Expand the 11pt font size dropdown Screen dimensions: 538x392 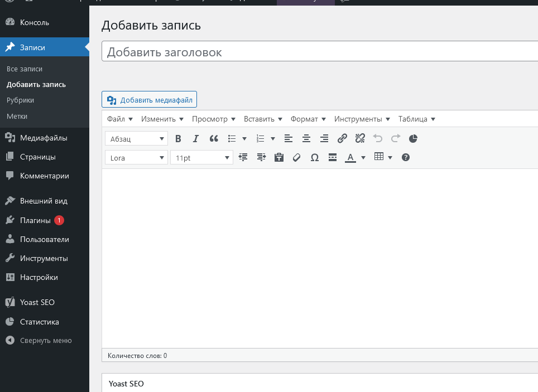[x=201, y=158]
